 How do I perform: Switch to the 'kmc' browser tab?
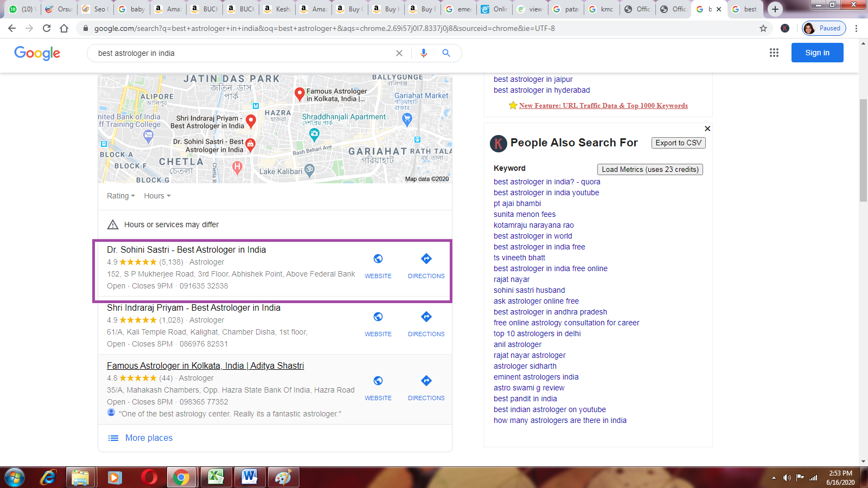602,9
